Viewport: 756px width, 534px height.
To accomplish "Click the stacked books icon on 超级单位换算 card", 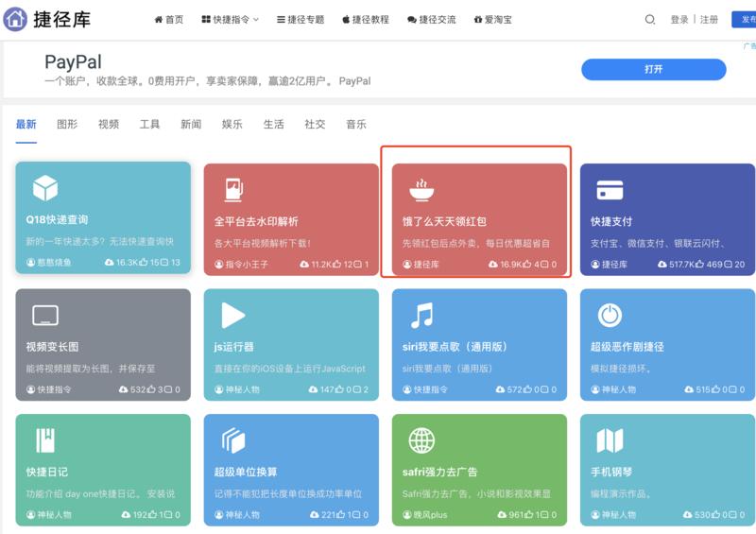I will pyautogui.click(x=233, y=440).
